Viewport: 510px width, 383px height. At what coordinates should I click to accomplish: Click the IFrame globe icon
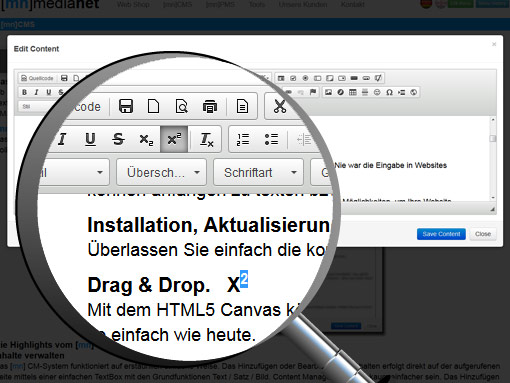coord(413,92)
